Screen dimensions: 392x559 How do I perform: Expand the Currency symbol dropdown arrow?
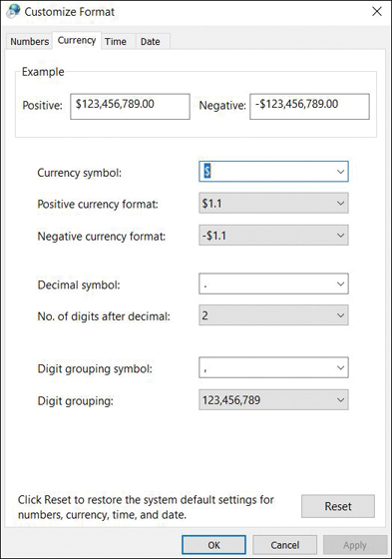[340, 172]
